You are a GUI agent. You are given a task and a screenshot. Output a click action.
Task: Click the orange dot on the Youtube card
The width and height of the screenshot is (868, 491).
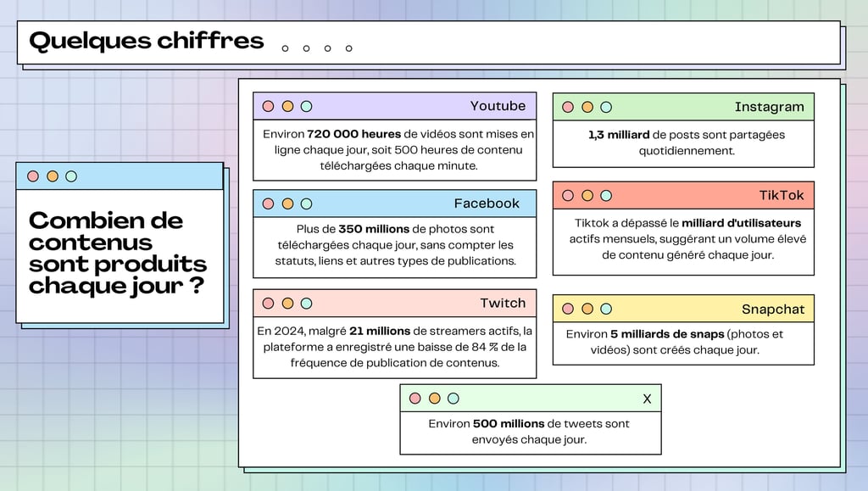288,106
